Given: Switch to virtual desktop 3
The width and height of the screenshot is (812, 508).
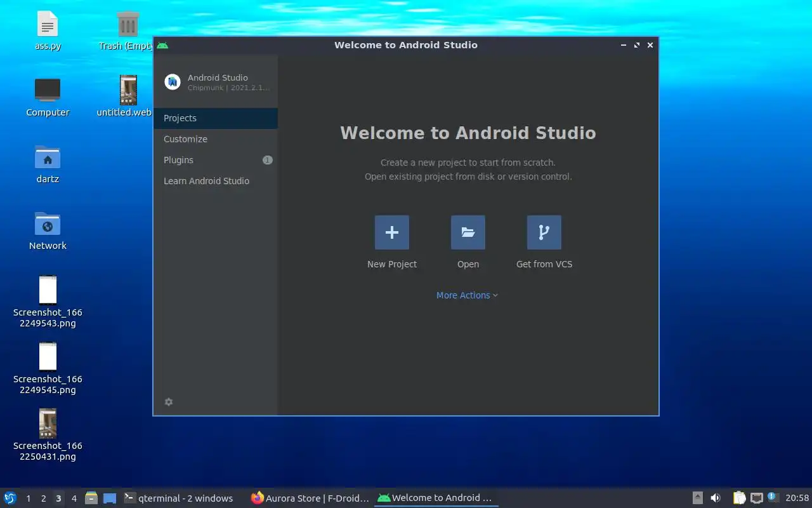Looking at the screenshot, I should coord(58,498).
